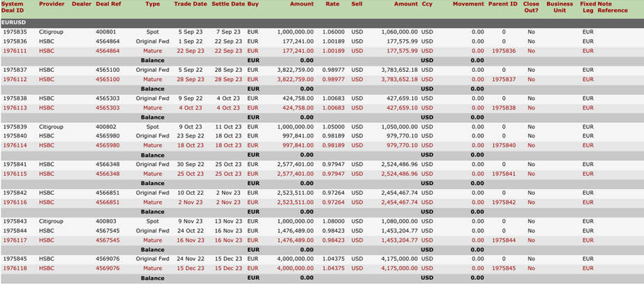Click the Parent ID column header

(503, 4)
